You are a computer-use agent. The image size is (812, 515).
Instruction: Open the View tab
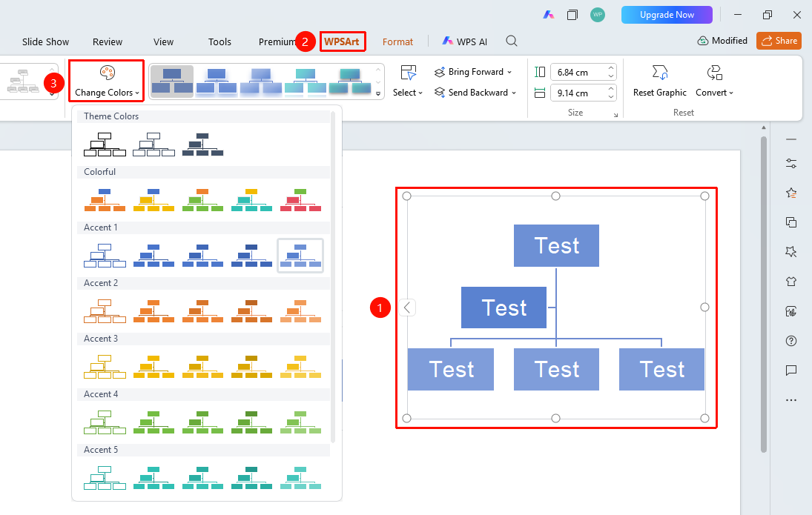(x=164, y=42)
